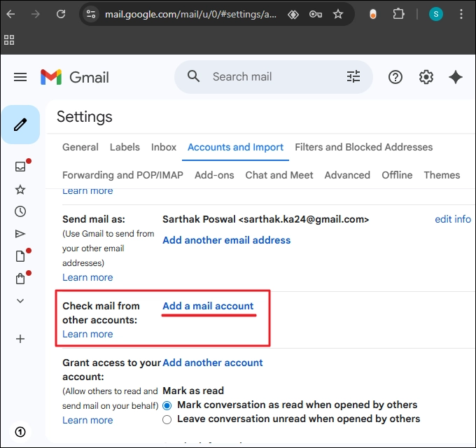This screenshot has height=448, width=476.
Task: Open the Extensions puzzle piece menu
Action: click(398, 14)
